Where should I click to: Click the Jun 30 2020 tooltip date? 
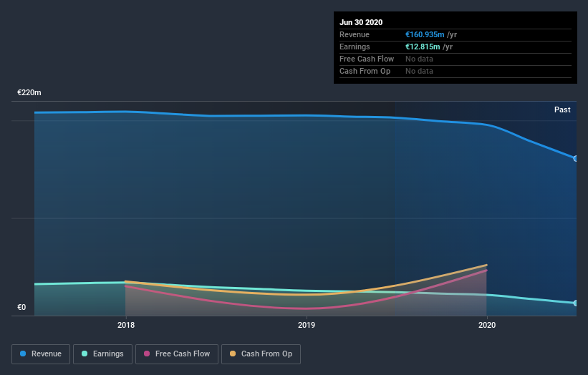pyautogui.click(x=361, y=22)
